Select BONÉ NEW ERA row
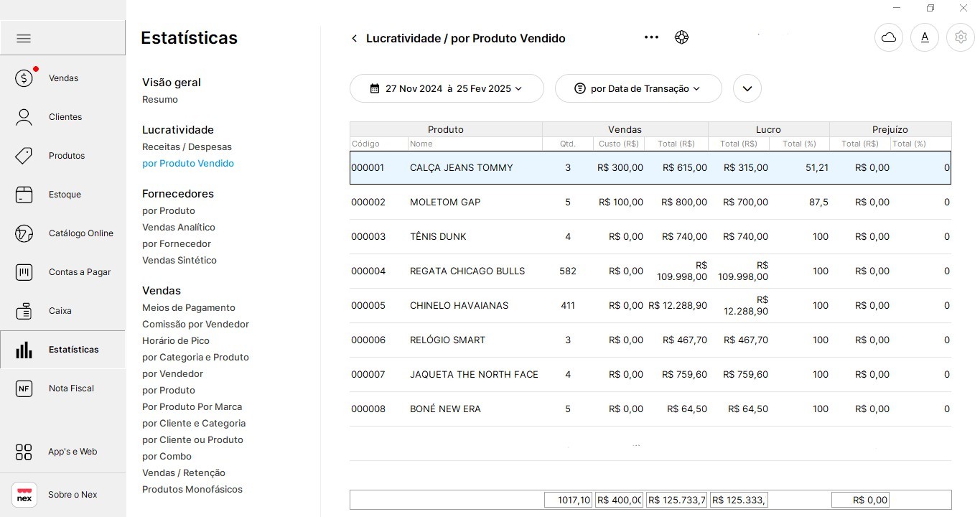 click(650, 409)
